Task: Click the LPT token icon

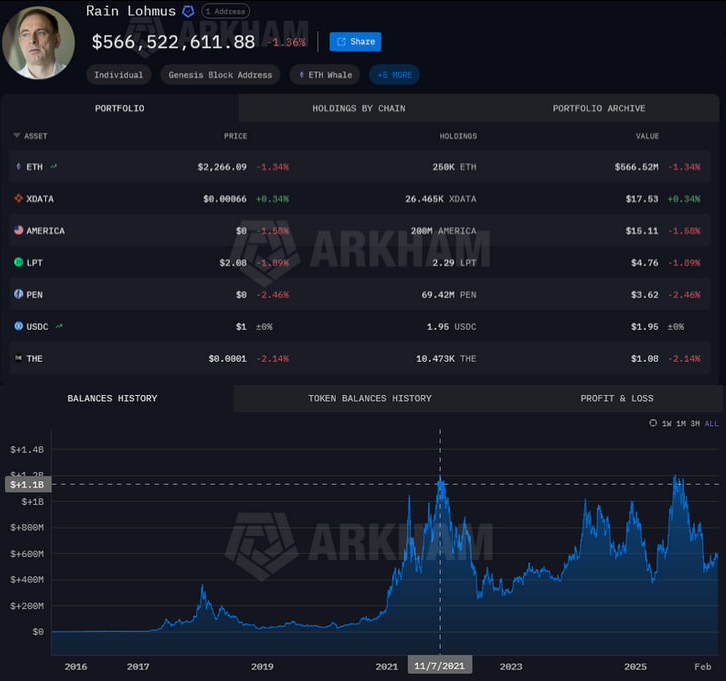Action: pyautogui.click(x=19, y=262)
